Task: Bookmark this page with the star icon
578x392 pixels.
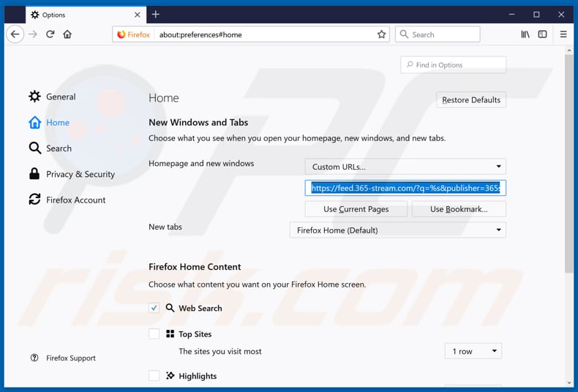Action: [381, 34]
